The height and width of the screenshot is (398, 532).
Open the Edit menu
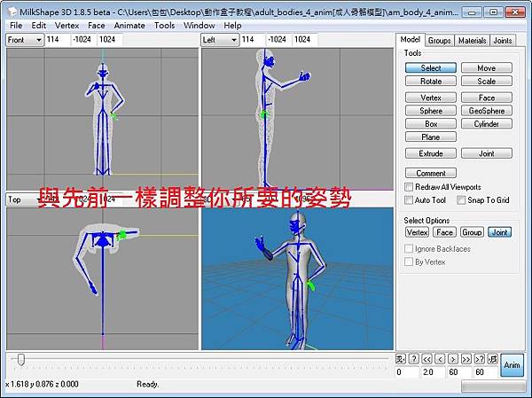pos(39,26)
